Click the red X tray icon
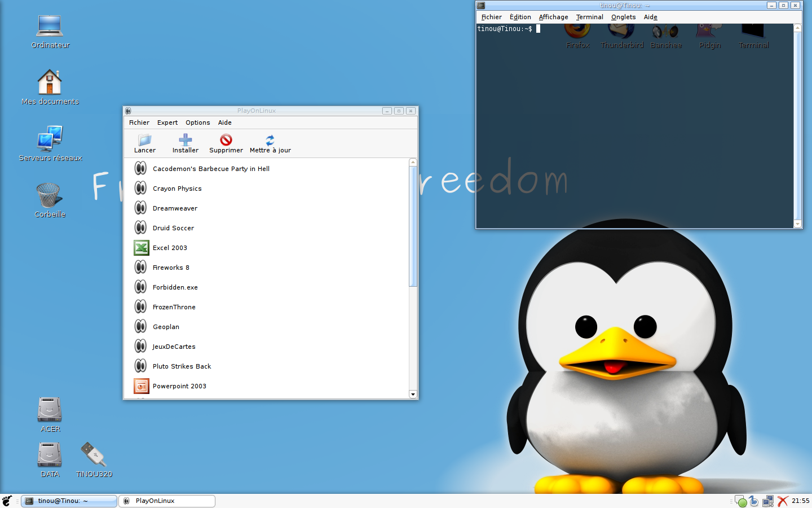The height and width of the screenshot is (508, 812). coord(782,501)
